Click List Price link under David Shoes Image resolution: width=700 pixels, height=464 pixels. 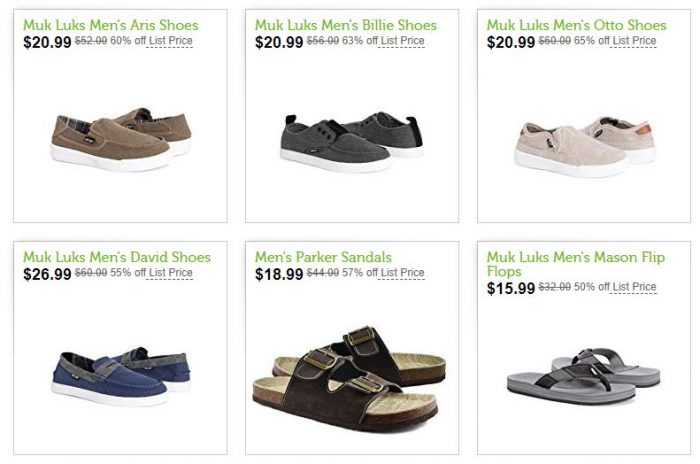(x=171, y=273)
